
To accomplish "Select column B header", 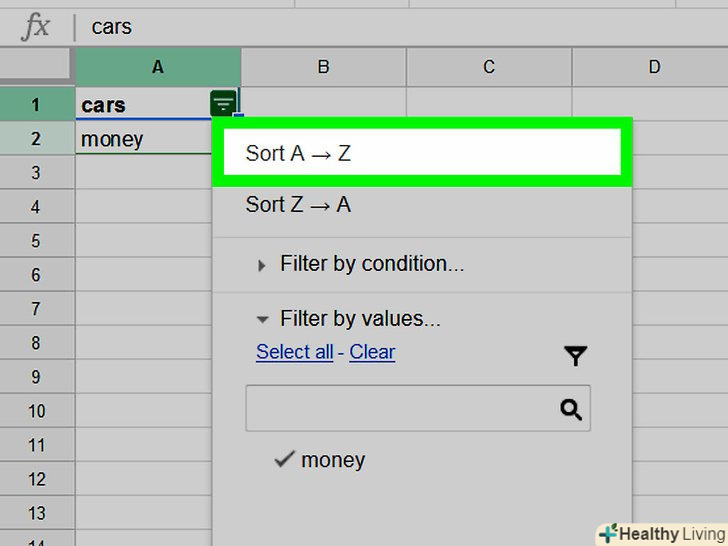I will coord(323,67).
